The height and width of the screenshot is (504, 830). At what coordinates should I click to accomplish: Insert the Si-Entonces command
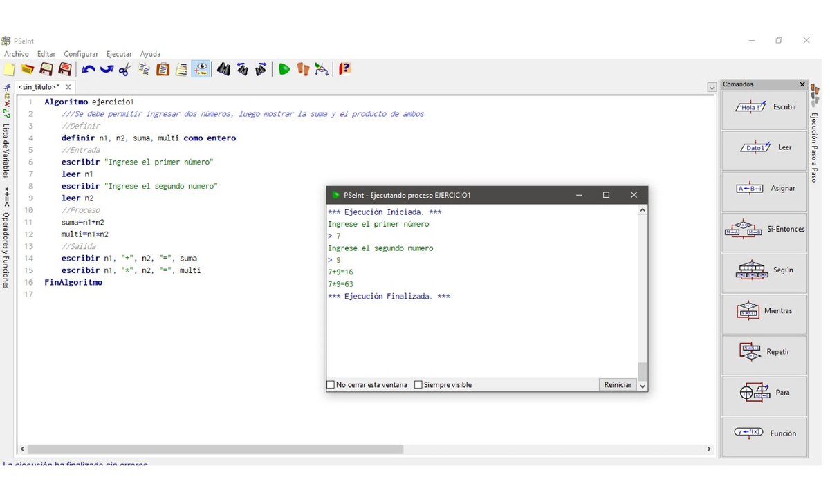[x=764, y=230]
